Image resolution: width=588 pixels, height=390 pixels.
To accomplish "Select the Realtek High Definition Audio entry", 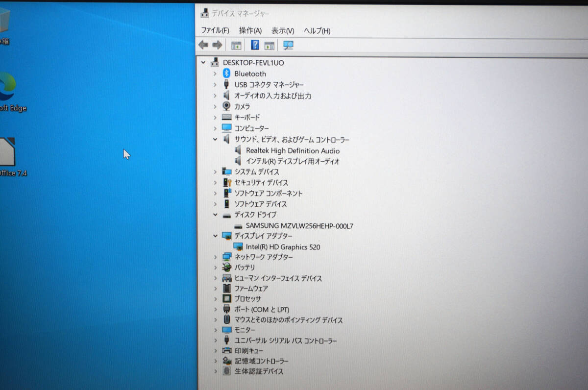I will (x=293, y=150).
